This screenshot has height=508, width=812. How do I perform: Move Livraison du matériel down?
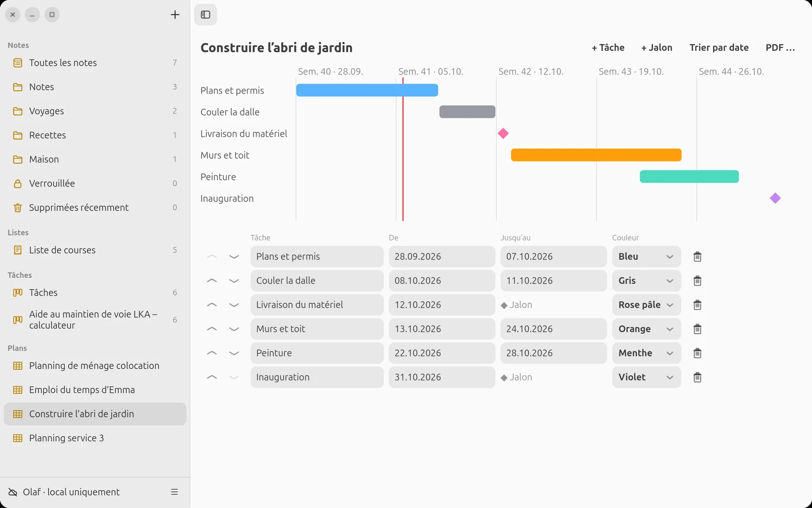coord(234,305)
